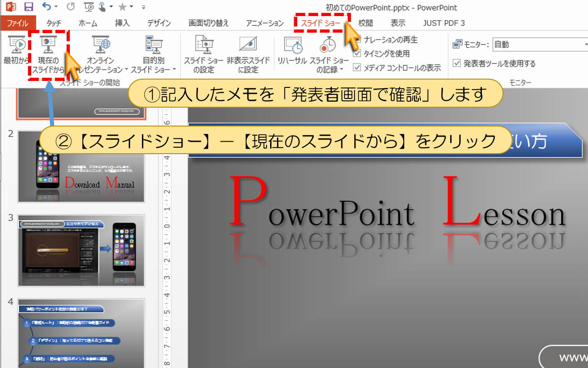The height and width of the screenshot is (368, 588).
Task: Switch to the タッチ tab
Action: (54, 23)
